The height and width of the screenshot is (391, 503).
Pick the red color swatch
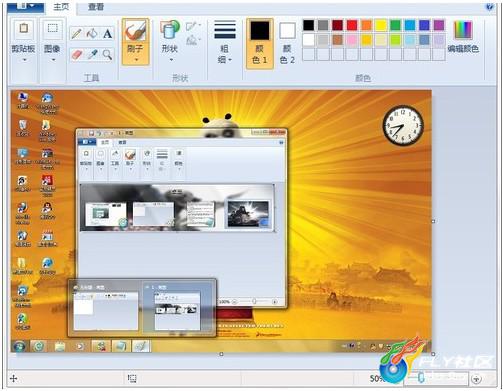[x=352, y=25]
